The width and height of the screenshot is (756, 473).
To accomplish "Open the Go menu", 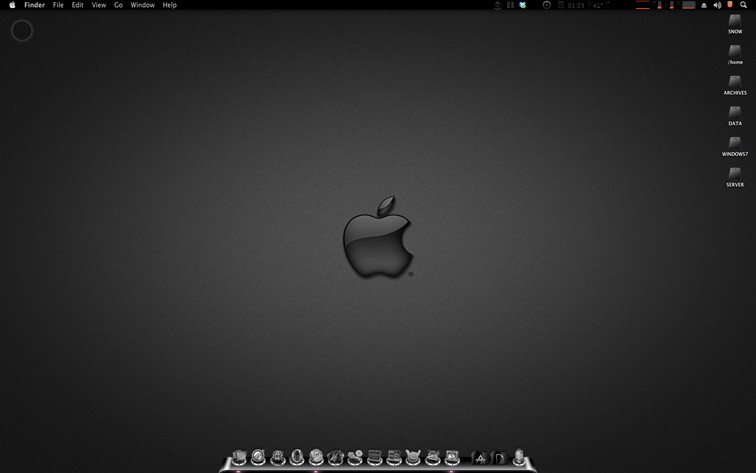I will pyautogui.click(x=118, y=5).
